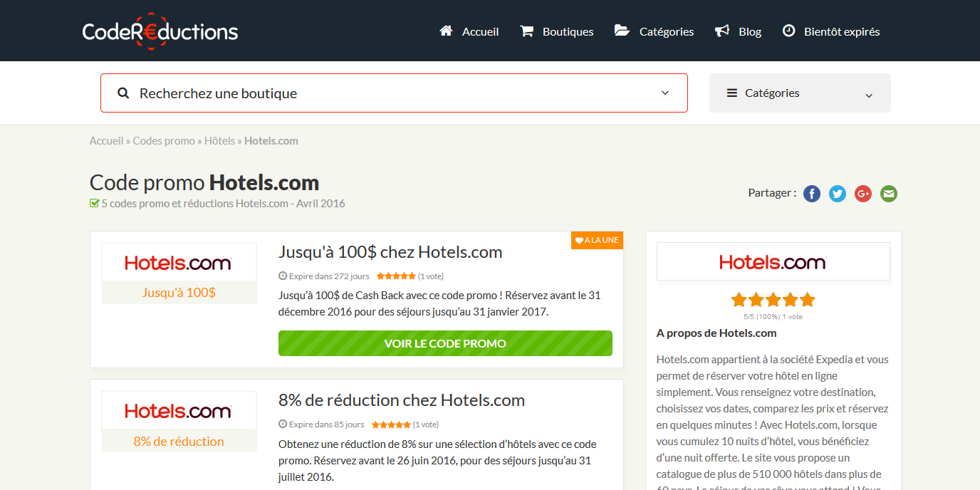
Task: Click VOIR LE CODE PROMO button
Action: point(445,343)
